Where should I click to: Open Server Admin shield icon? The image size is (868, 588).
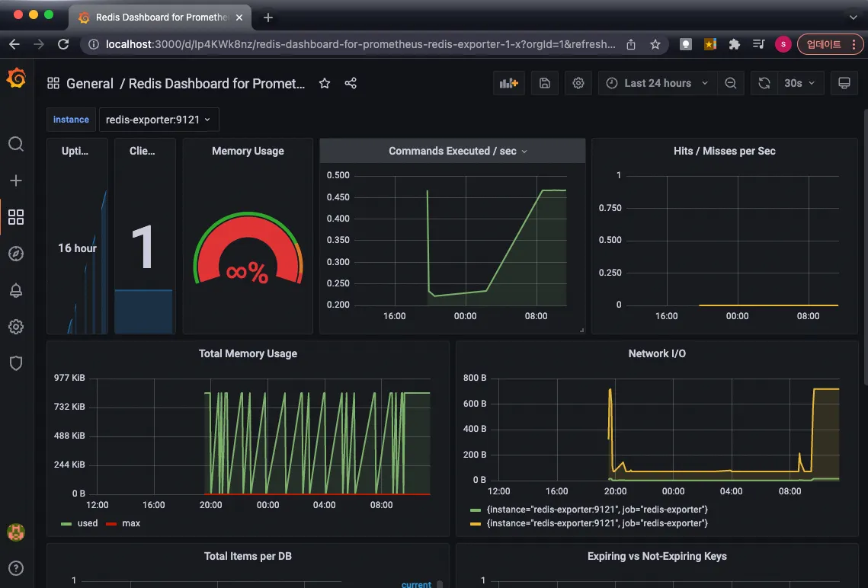pyautogui.click(x=16, y=363)
